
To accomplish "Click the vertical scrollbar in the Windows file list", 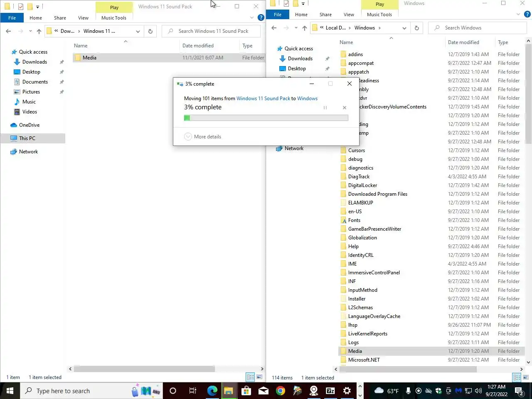I will click(x=529, y=94).
